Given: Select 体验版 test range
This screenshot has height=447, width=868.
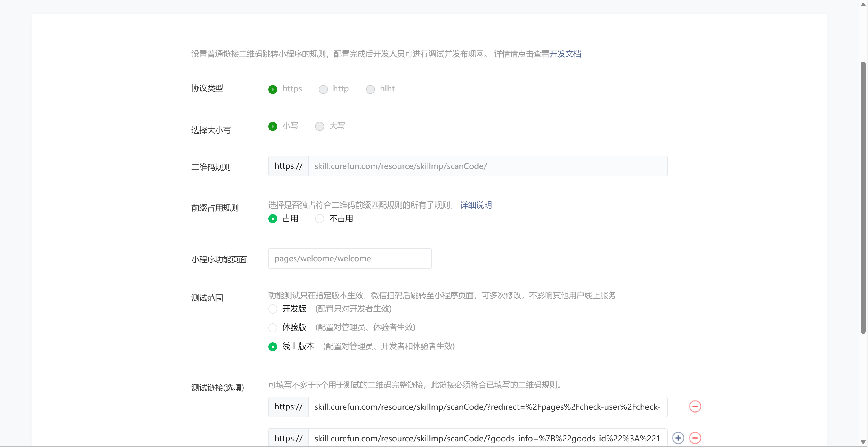Looking at the screenshot, I should pos(272,328).
